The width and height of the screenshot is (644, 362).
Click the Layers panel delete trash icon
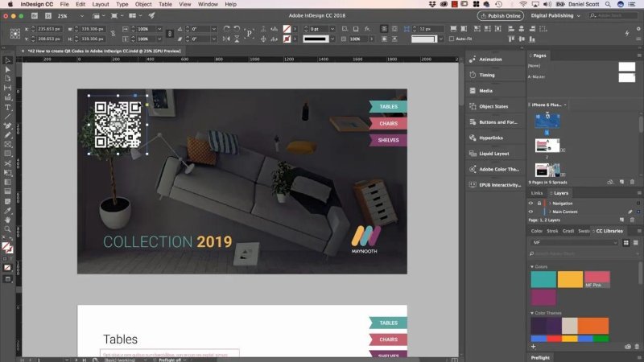(x=632, y=220)
